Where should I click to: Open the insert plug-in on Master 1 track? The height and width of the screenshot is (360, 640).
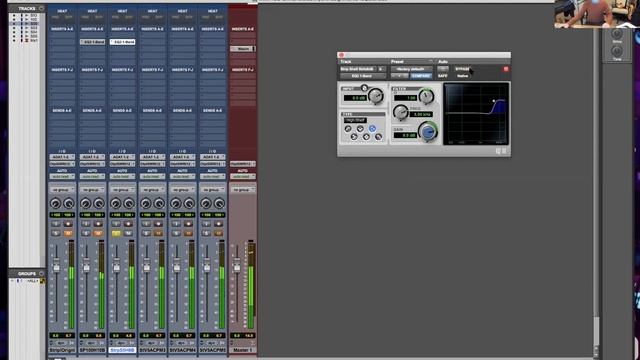[242, 49]
